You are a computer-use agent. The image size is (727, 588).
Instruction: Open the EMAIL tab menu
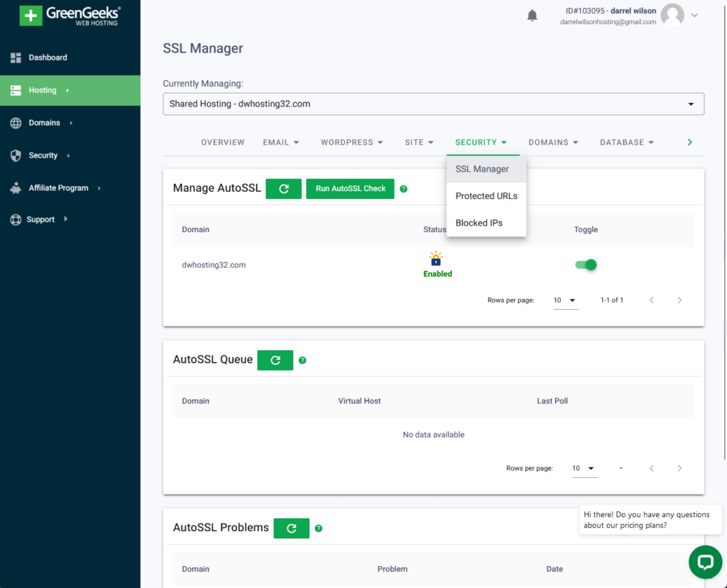tap(281, 142)
